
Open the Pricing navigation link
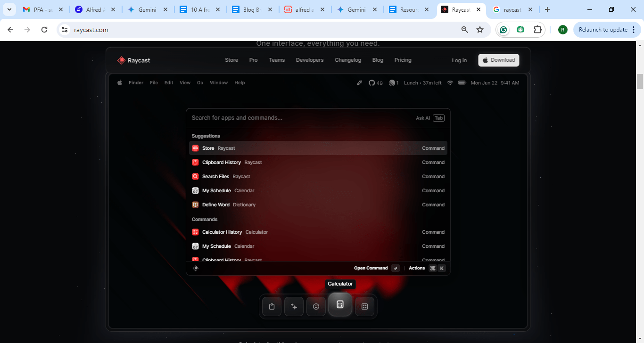coord(403,60)
